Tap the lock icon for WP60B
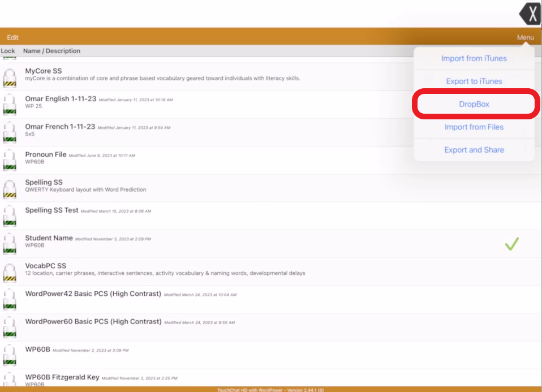This screenshot has width=542, height=392. 10,356
